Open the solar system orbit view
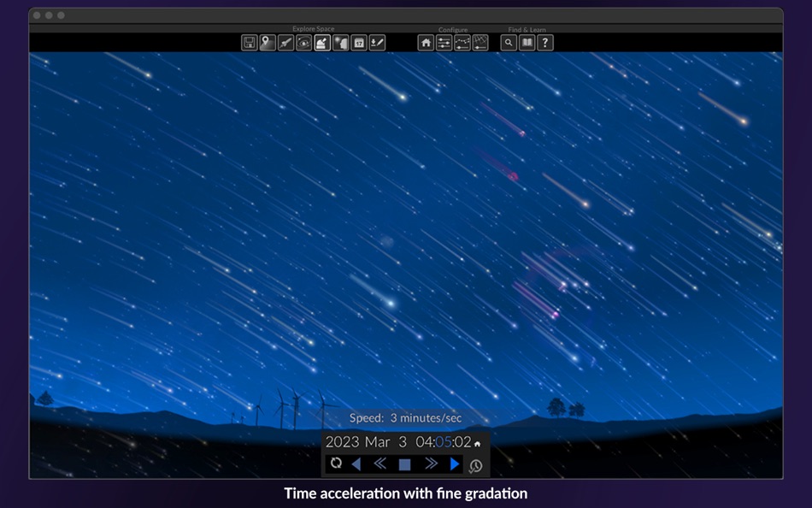This screenshot has height=508, width=812. pyautogui.click(x=303, y=43)
